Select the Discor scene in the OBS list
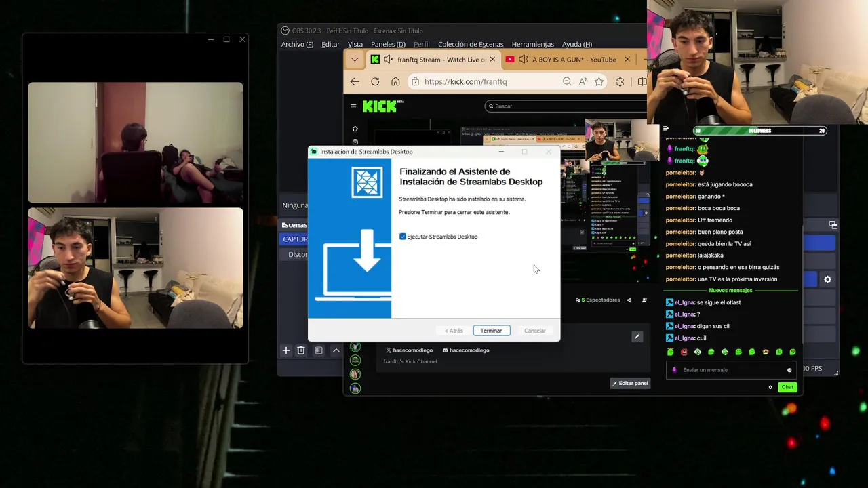This screenshot has height=488, width=868. 294,254
